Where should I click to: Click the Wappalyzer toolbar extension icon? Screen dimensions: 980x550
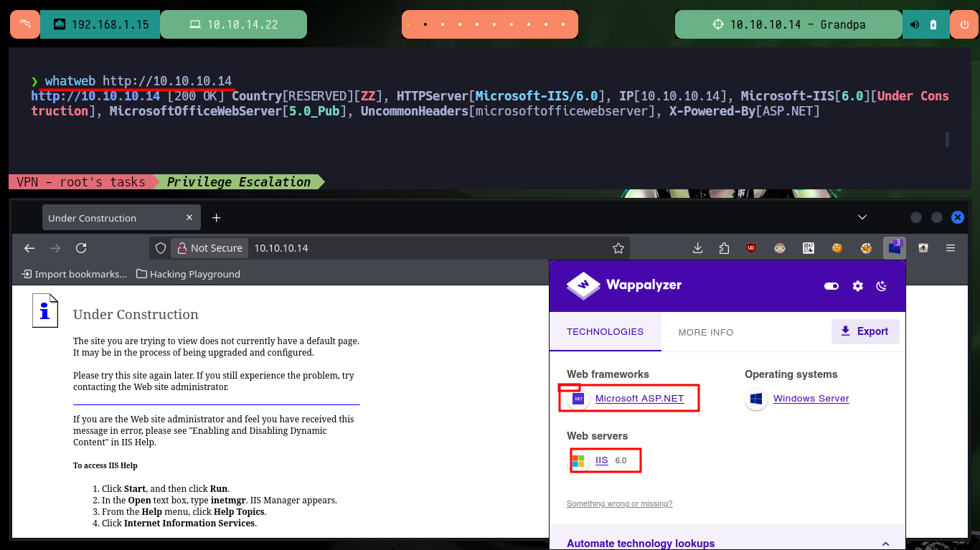895,248
